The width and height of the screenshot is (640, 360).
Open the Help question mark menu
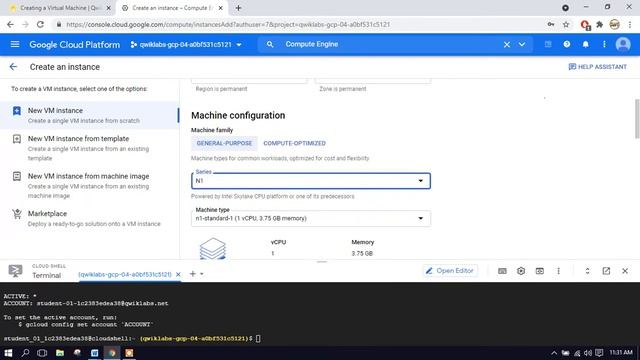(x=567, y=44)
